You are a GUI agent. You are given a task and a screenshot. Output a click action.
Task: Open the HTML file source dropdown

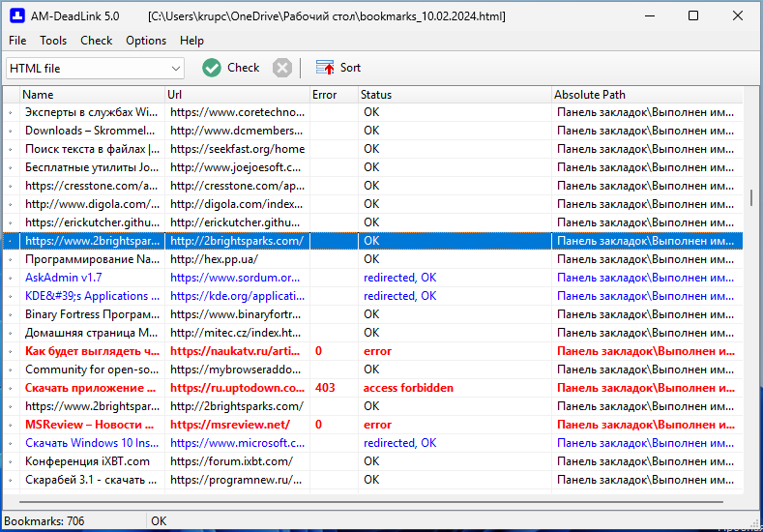click(96, 68)
